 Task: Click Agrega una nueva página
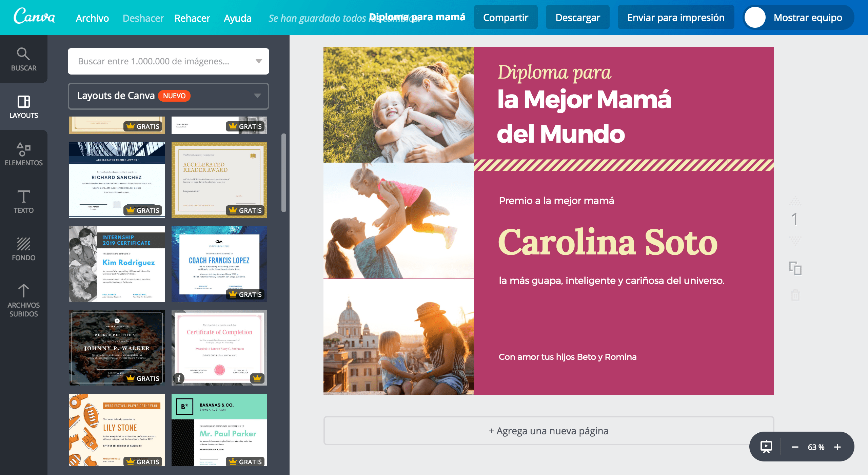pos(549,431)
